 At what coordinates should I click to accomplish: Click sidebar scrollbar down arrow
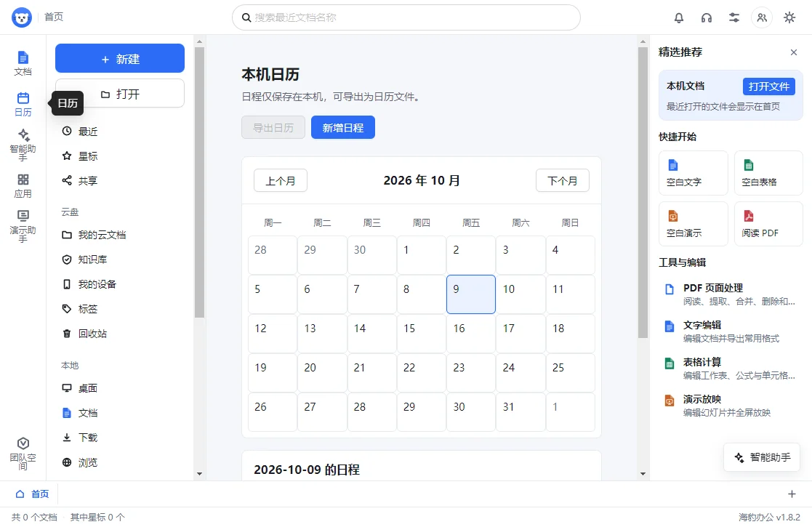click(199, 474)
